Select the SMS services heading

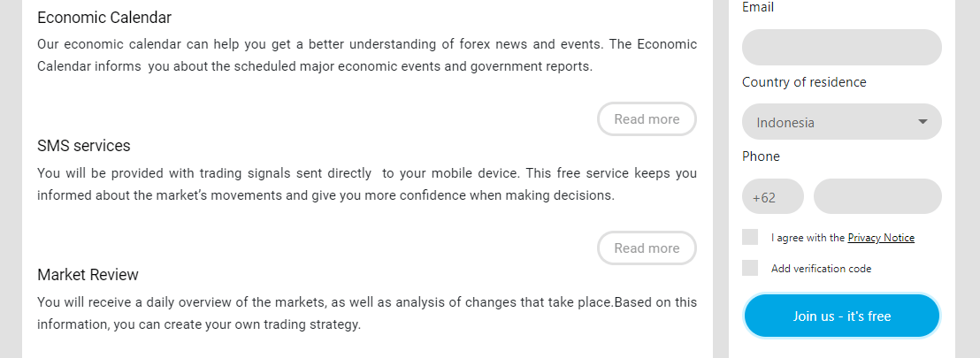[84, 146]
